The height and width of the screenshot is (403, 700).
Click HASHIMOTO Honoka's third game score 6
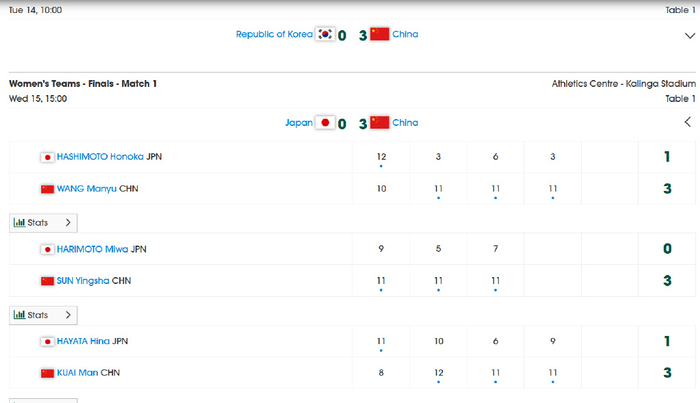coord(496,157)
